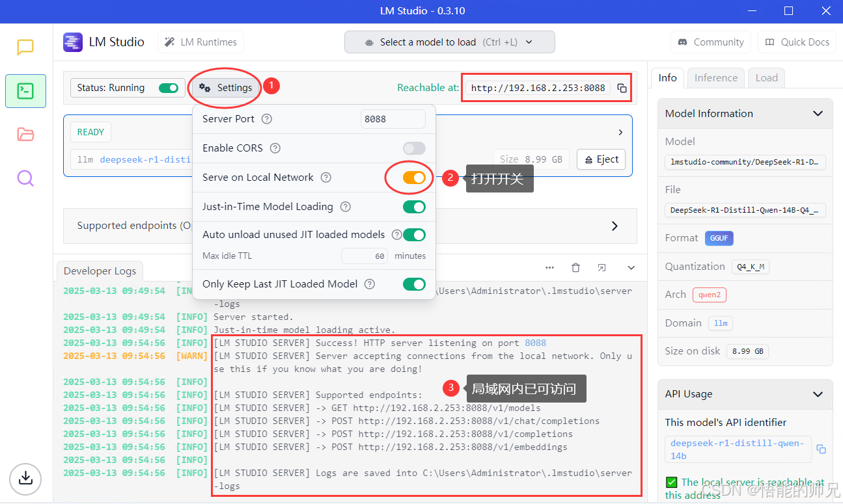
Task: Open the Developer Logs more options menu
Action: 549,267
